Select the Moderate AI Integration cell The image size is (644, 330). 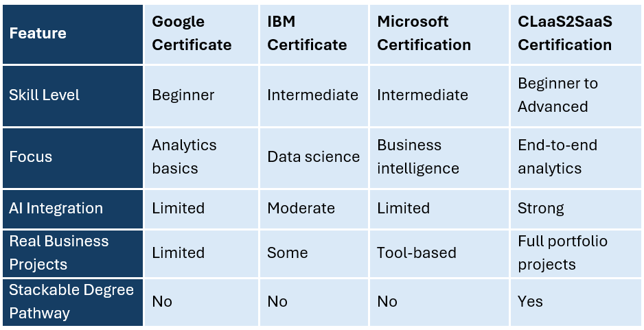point(314,209)
